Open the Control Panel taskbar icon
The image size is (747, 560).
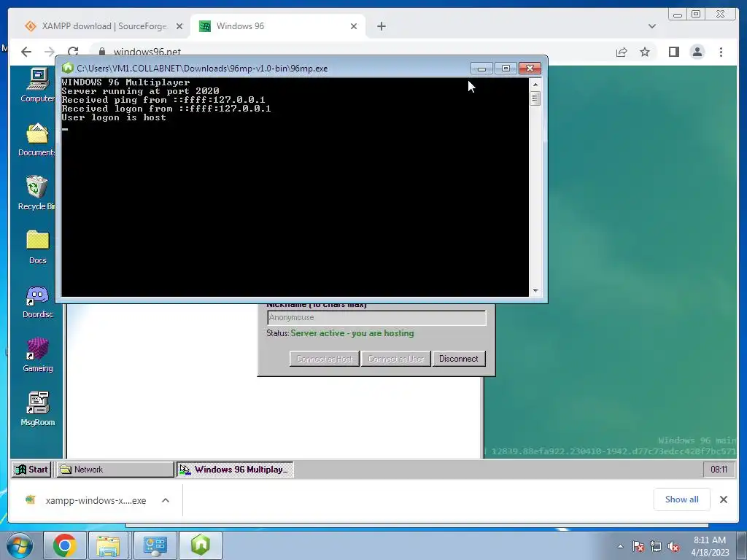155,545
